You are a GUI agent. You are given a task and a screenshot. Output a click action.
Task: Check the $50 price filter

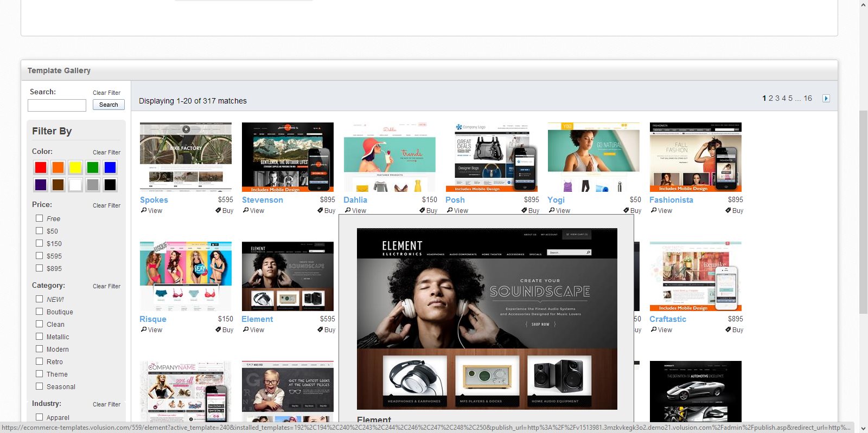click(x=39, y=231)
